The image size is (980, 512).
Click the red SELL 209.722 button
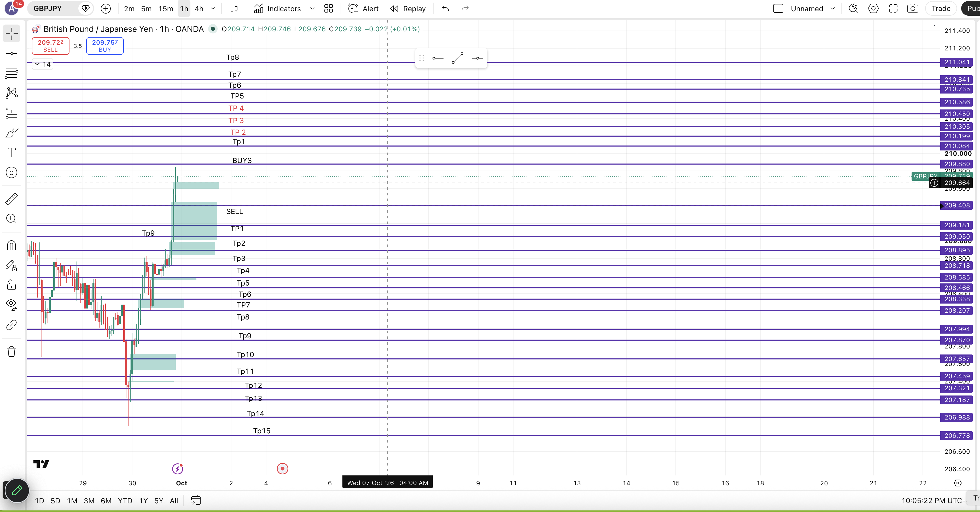51,46
